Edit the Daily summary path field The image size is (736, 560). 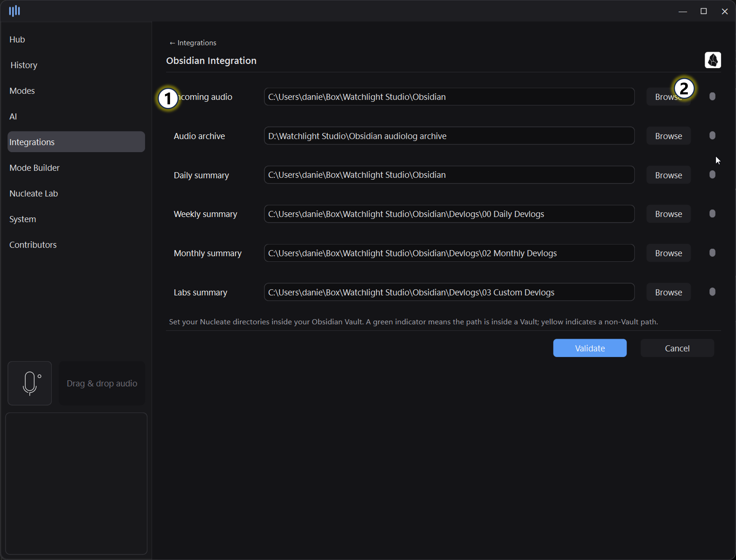449,175
